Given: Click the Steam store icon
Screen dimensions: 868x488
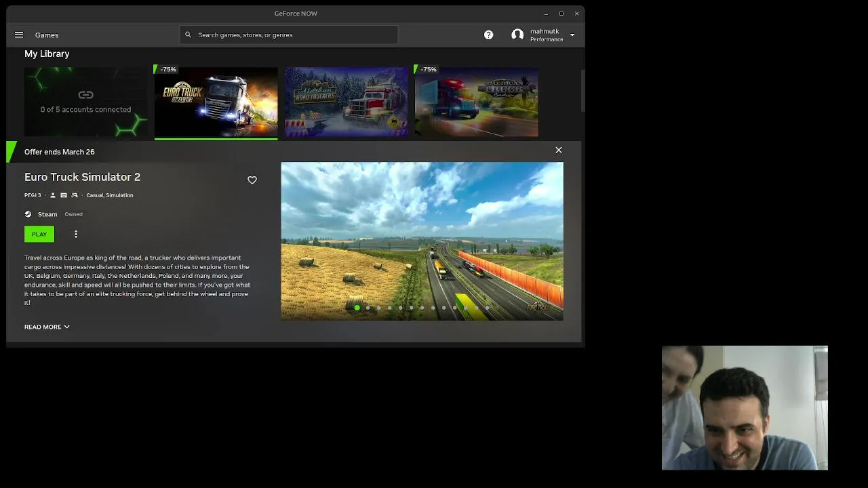Looking at the screenshot, I should click(28, 214).
